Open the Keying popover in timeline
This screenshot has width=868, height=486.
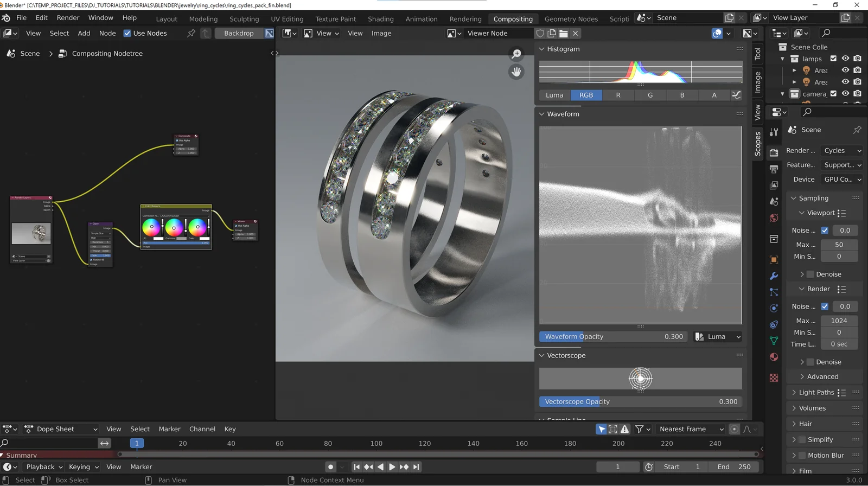(84, 467)
